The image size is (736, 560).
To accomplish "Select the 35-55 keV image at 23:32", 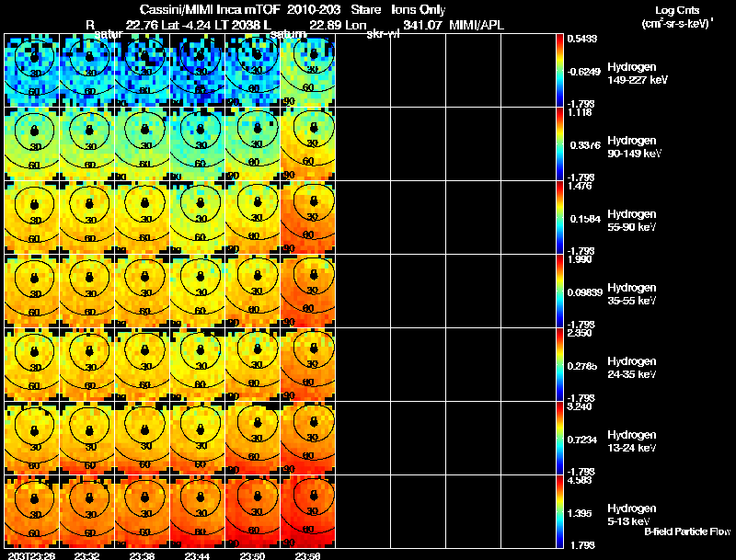I will pyautogui.click(x=87, y=291).
